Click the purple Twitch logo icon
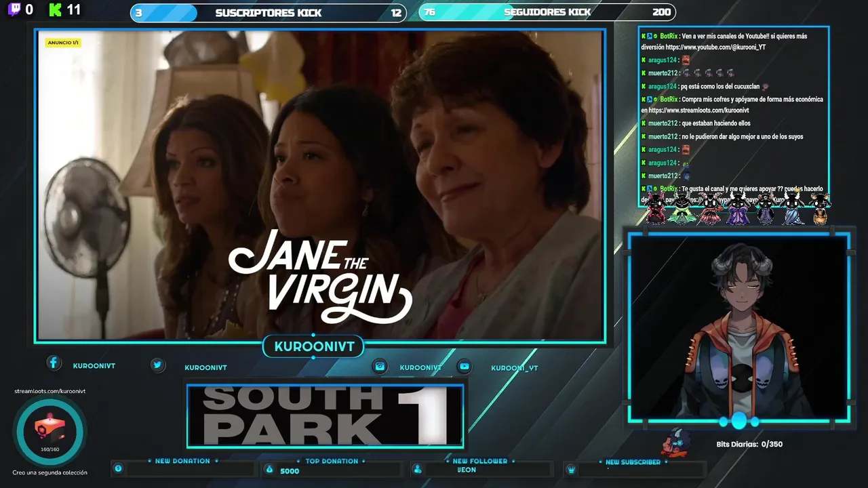Viewport: 868px width, 488px height. (x=14, y=9)
